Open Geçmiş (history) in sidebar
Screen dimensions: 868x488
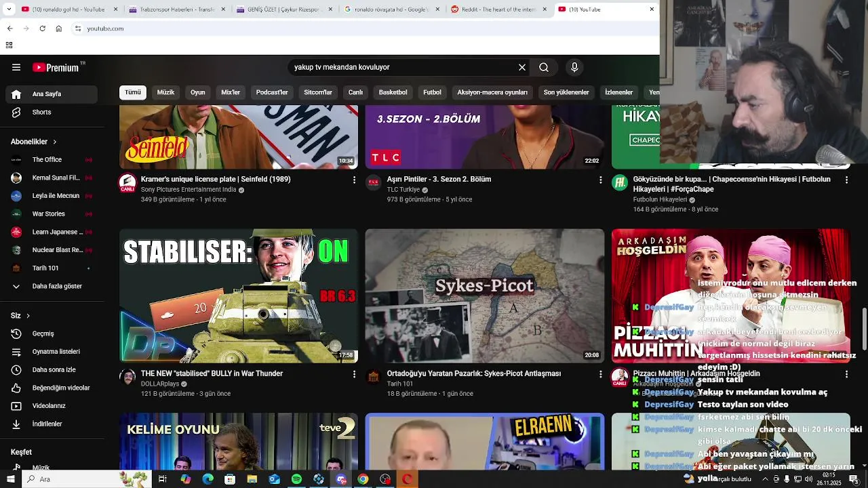(x=52, y=333)
